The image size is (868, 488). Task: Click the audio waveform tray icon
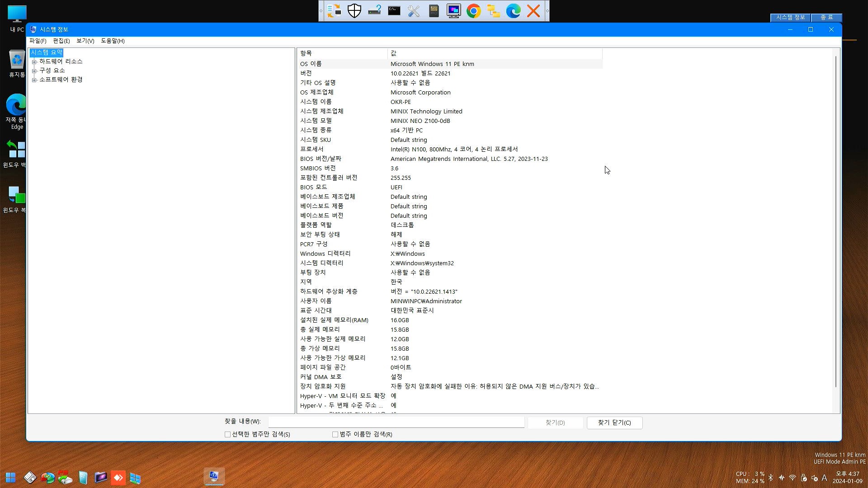(x=782, y=478)
